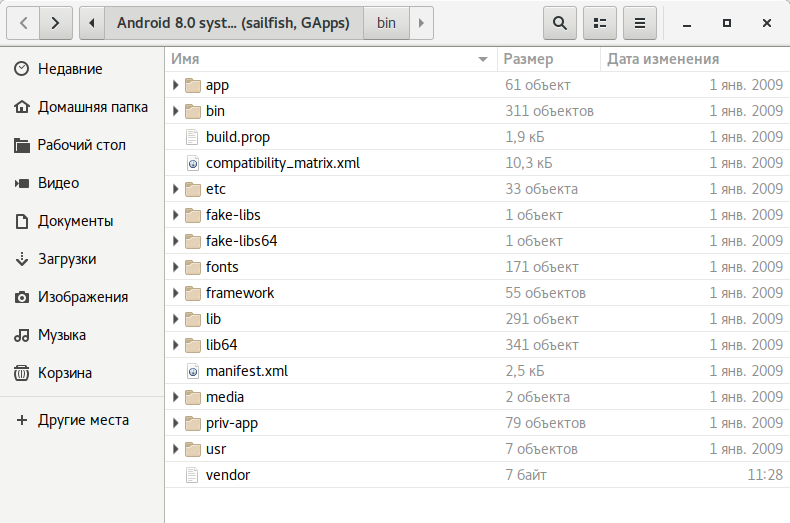Open the search magnifier button
790x523 pixels.
tap(560, 23)
